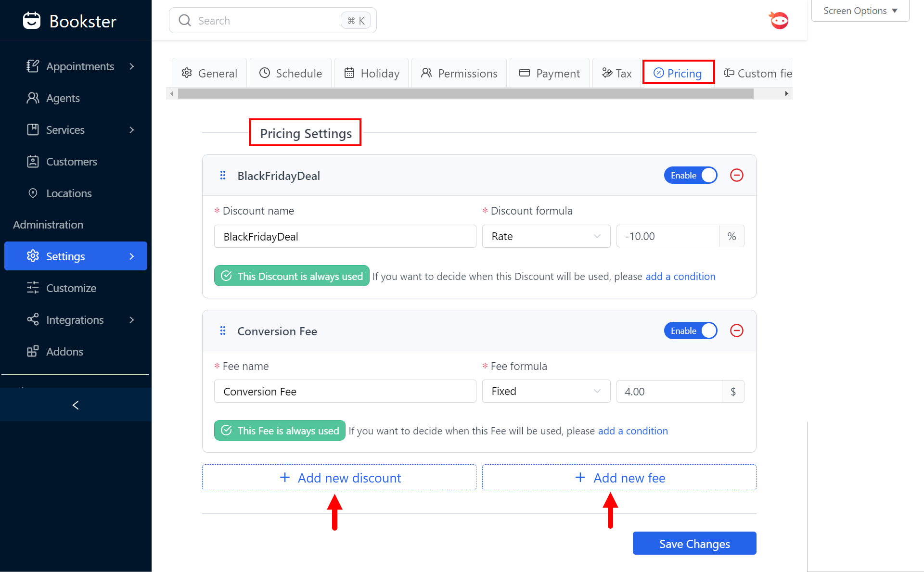Image resolution: width=924 pixels, height=572 pixels.
Task: Click the Add new discount button
Action: coord(339,478)
